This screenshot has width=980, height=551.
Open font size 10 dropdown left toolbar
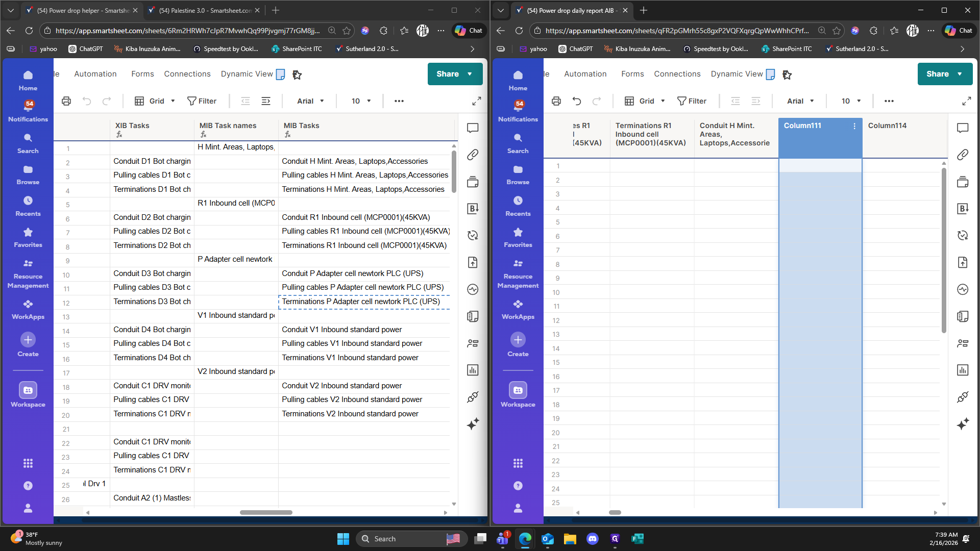[361, 101]
